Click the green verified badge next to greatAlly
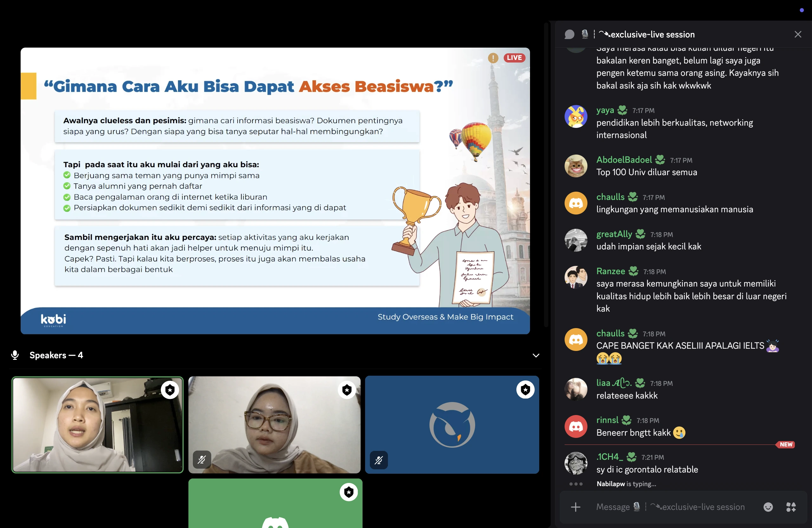Viewport: 812px width, 528px height. pyautogui.click(x=640, y=234)
